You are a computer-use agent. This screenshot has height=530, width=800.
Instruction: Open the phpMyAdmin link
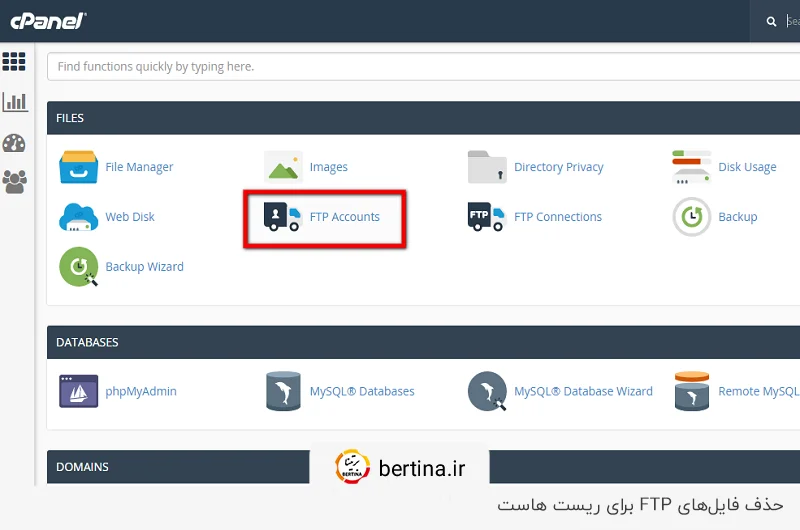(141, 391)
